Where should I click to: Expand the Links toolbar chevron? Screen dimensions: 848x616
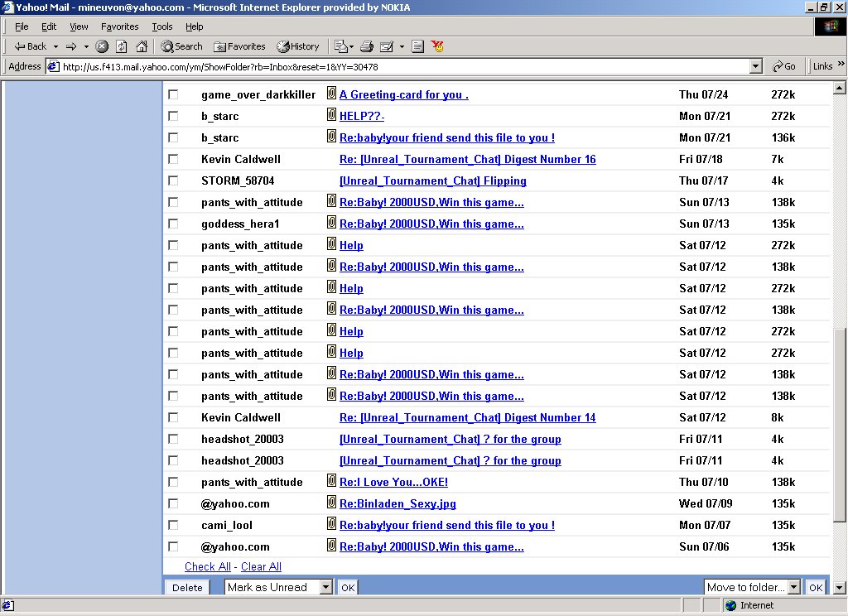coord(841,64)
